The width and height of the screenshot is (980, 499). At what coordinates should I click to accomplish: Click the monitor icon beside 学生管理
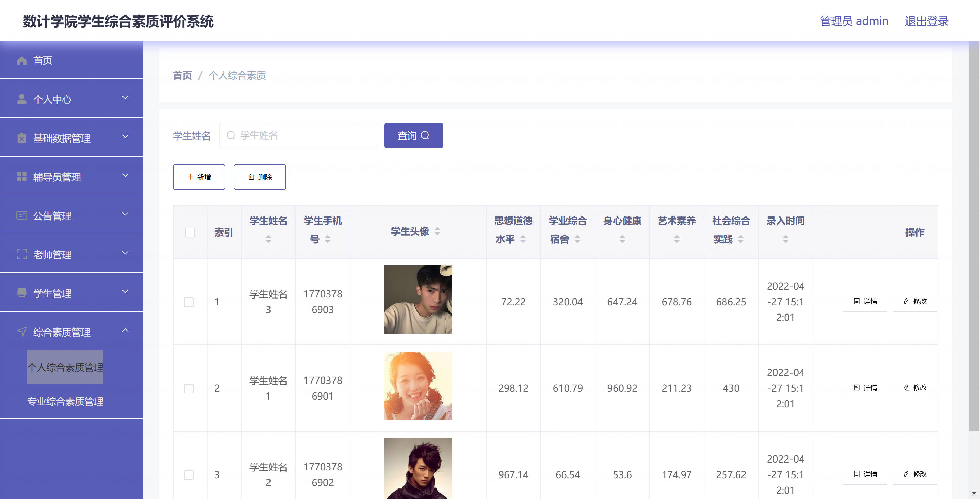(22, 293)
